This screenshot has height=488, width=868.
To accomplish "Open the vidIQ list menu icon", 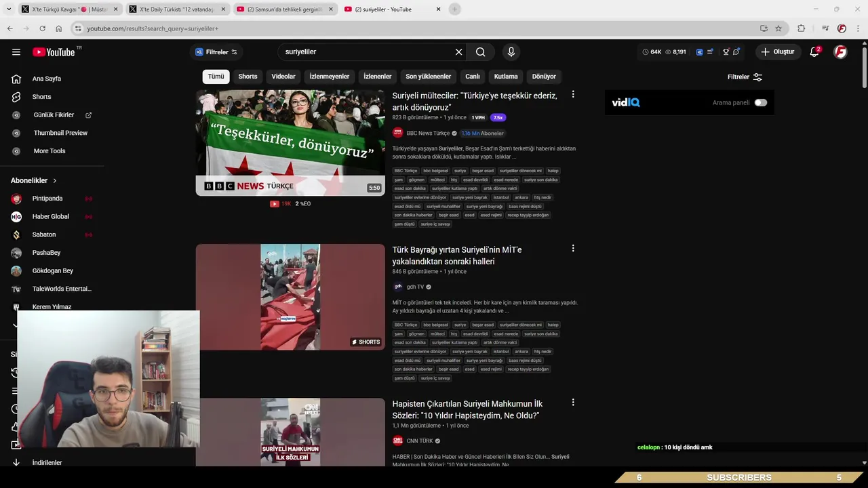I will point(711,52).
